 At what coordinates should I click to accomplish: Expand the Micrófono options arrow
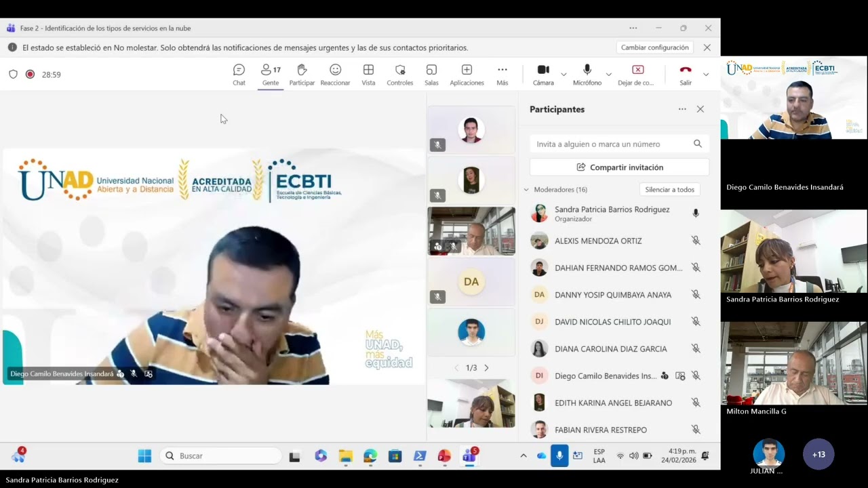[608, 75]
